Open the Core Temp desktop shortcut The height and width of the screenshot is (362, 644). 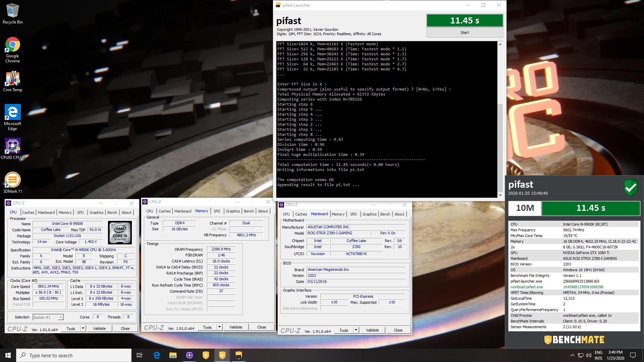tap(12, 81)
